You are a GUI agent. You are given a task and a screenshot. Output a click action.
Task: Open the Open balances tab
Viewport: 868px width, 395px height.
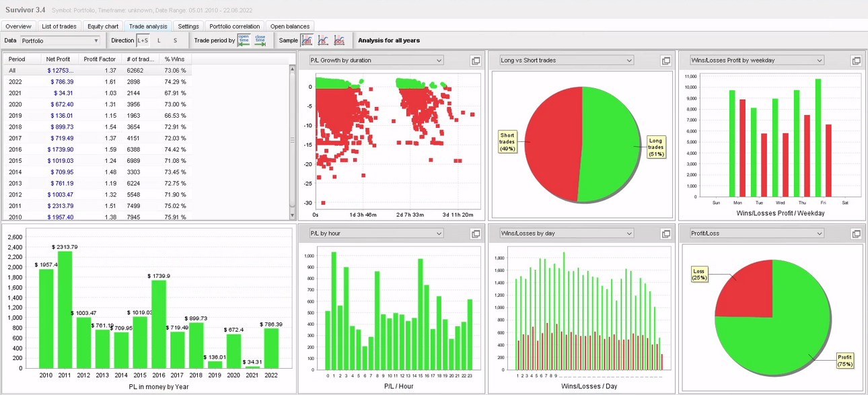pyautogui.click(x=290, y=26)
